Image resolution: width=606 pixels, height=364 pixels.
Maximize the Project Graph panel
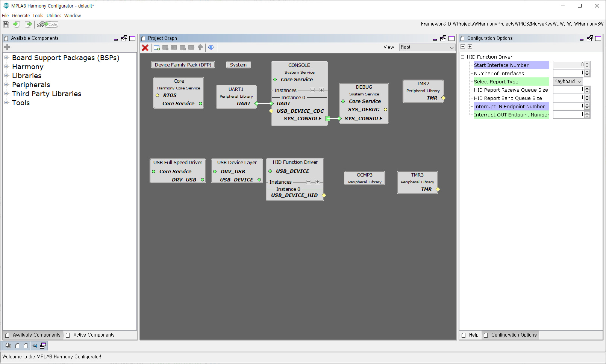point(451,38)
